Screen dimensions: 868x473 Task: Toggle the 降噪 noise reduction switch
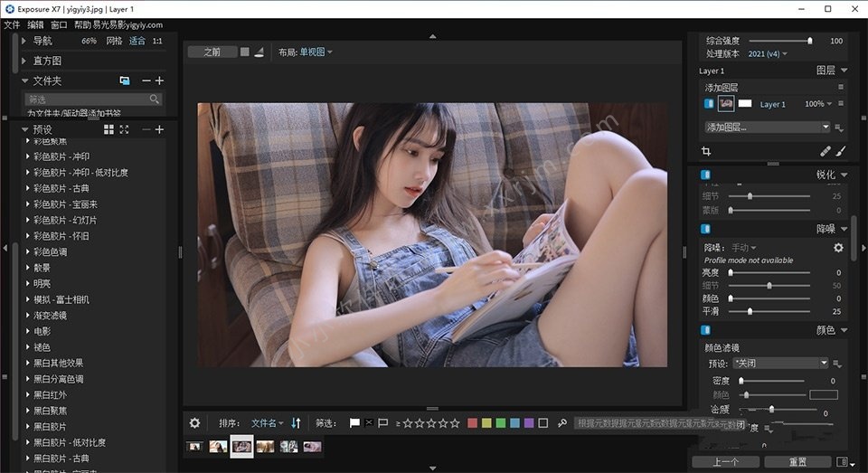705,229
